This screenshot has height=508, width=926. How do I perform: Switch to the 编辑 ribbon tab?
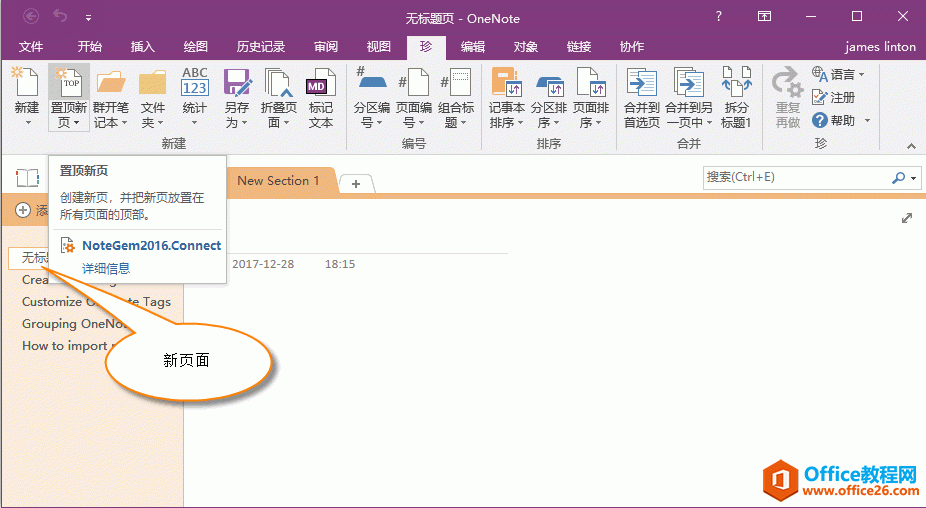(x=472, y=47)
